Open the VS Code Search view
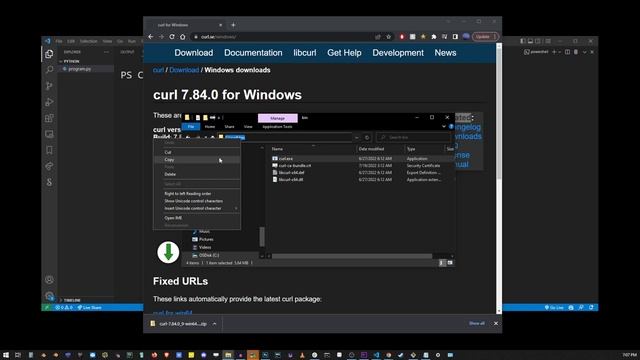The height and width of the screenshot is (360, 640). [49, 70]
